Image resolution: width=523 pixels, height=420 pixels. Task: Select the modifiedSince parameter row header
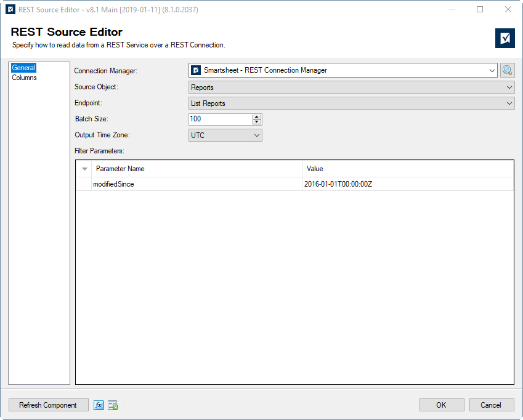[x=84, y=184]
